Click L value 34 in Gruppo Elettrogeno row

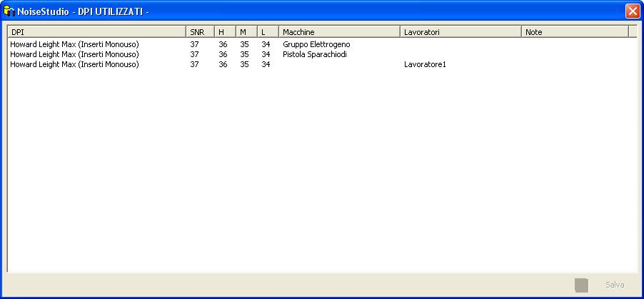(266, 44)
